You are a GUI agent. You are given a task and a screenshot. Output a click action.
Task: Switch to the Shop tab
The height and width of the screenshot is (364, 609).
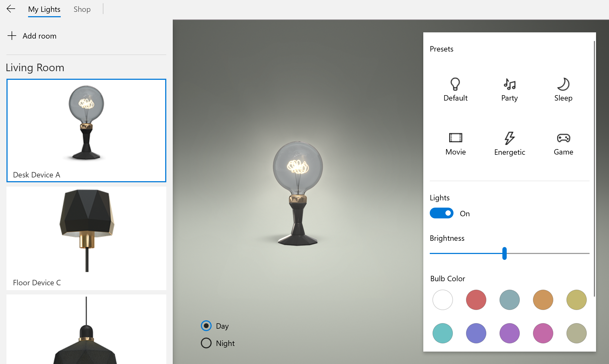point(82,9)
